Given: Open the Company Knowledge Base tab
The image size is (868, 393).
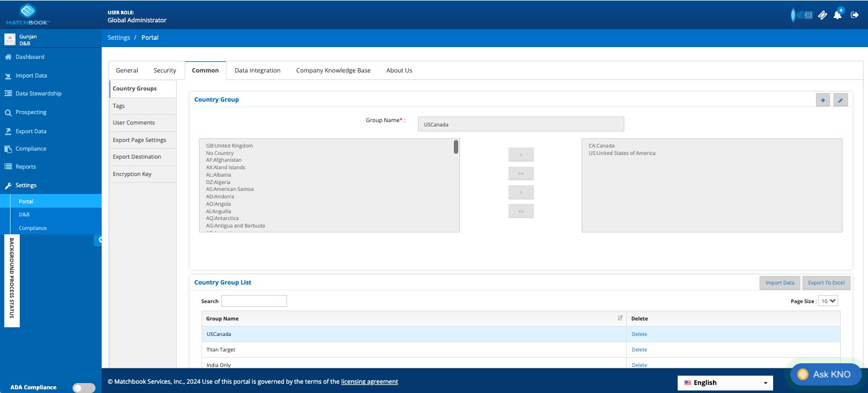Looking at the screenshot, I should point(334,71).
